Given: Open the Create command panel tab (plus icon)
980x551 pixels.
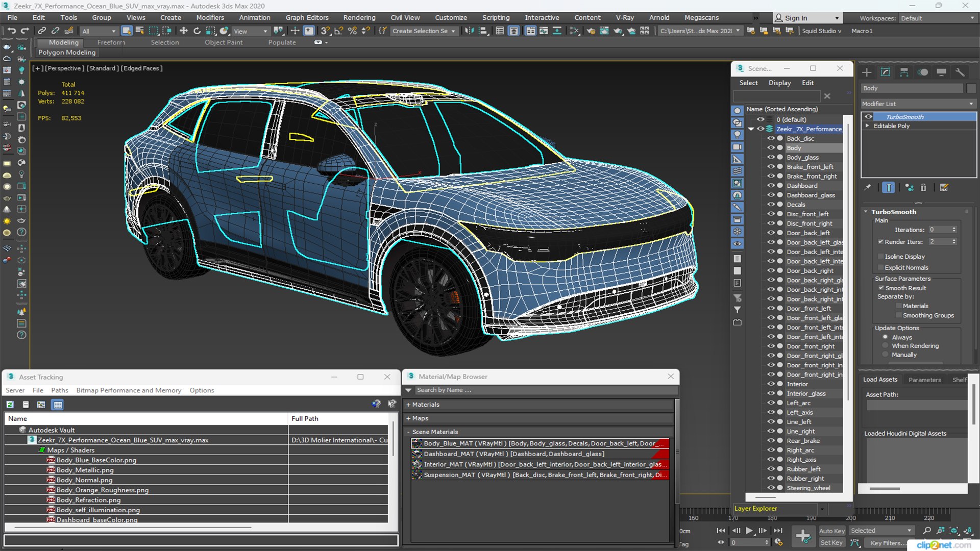Looking at the screenshot, I should pos(867,72).
